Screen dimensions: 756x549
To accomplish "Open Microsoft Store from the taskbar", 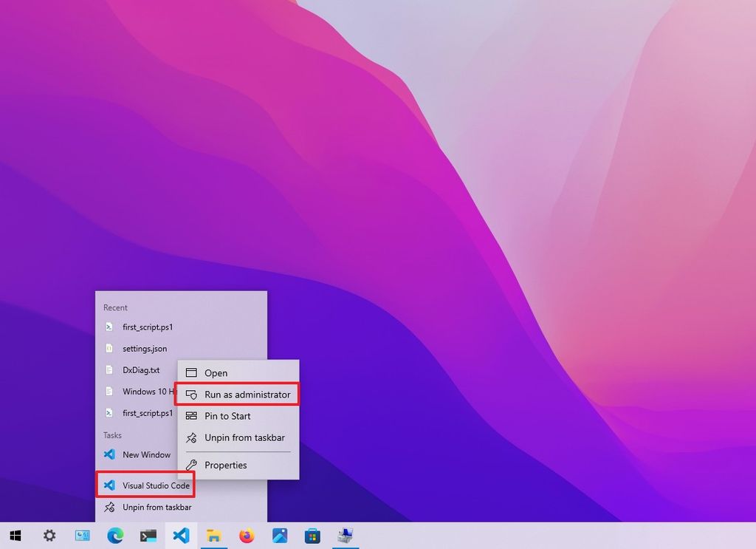I will pos(312,535).
